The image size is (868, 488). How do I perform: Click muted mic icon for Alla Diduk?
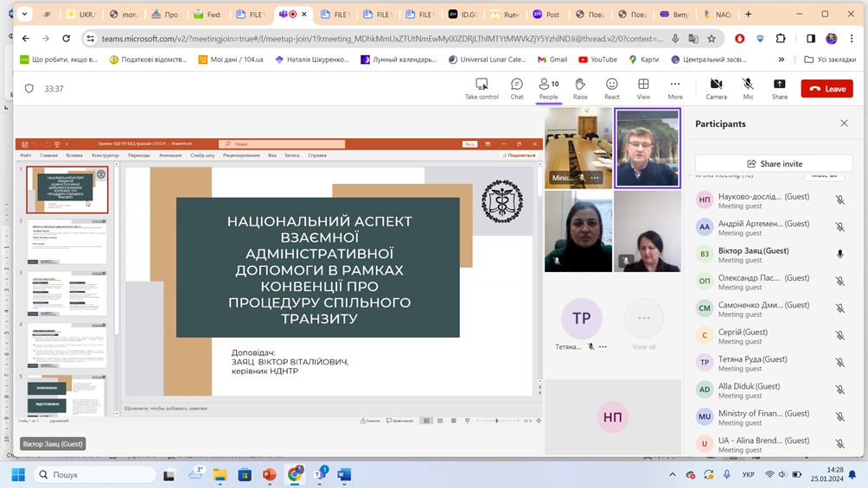(839, 390)
